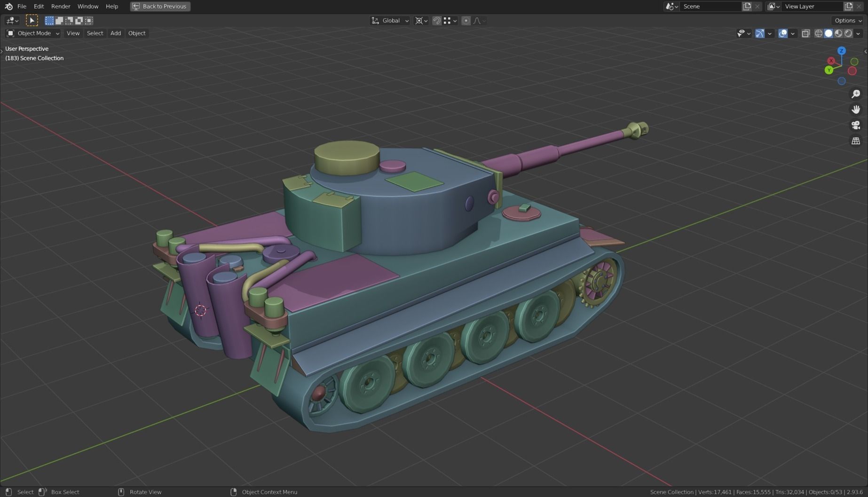The height and width of the screenshot is (497, 868).
Task: Click the View Layer name field
Action: (812, 7)
